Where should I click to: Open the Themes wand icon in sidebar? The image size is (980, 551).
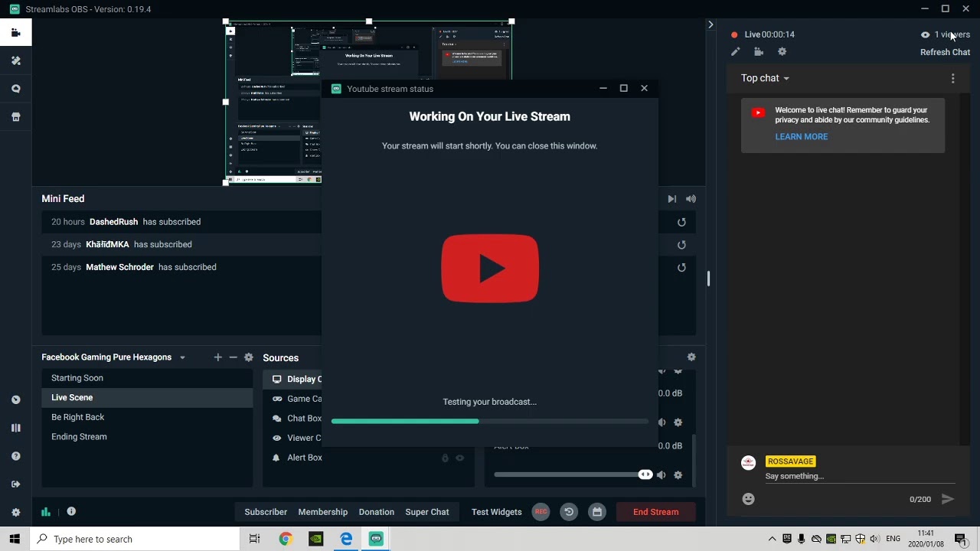click(15, 60)
